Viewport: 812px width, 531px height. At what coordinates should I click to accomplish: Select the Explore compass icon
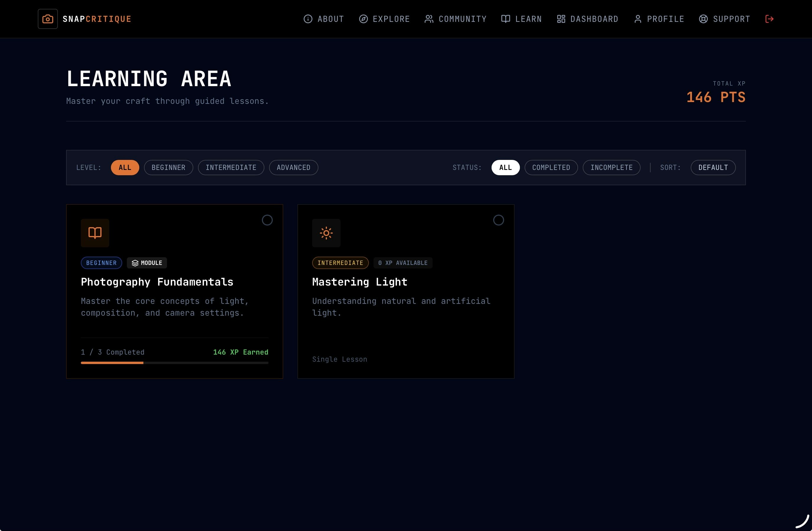(x=363, y=19)
